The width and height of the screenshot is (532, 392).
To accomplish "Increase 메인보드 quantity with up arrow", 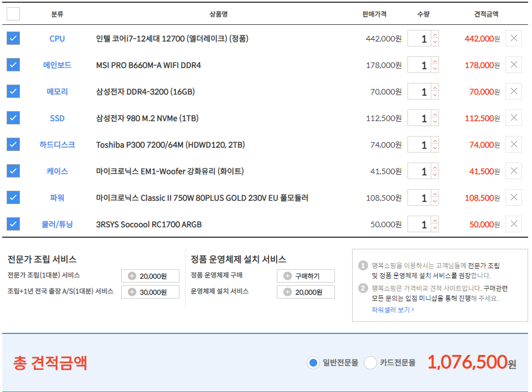I will coord(435,61).
